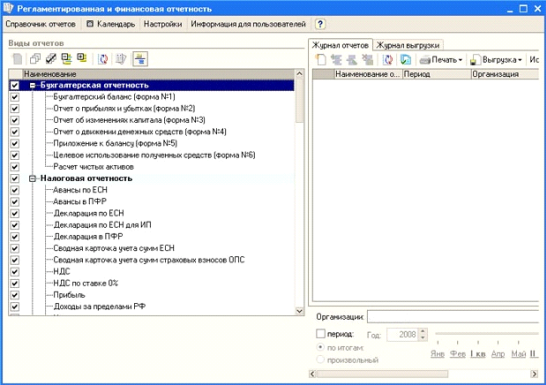Select Приложение к балансу (форма №5) row

click(x=115, y=143)
